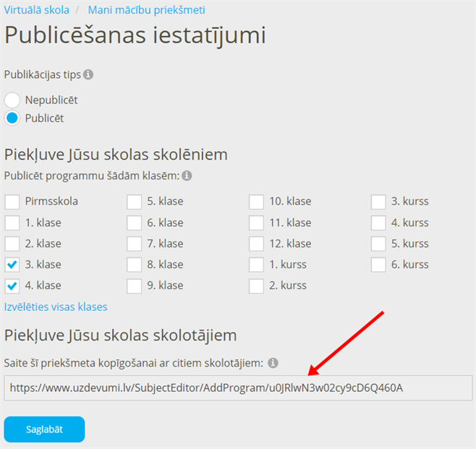This screenshot has width=476, height=449.
Task: Click the sharing link URL field
Action: point(238,388)
